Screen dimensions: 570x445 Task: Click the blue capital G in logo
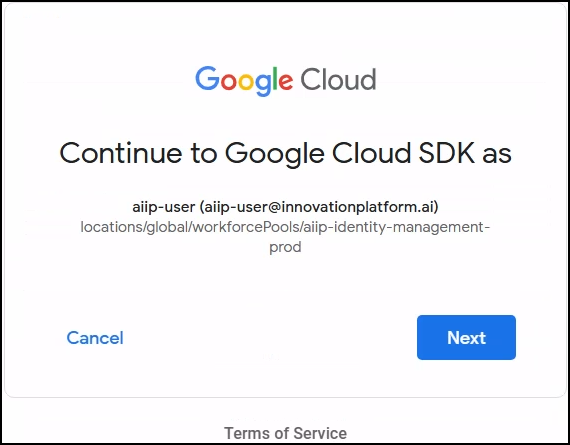pyautogui.click(x=208, y=78)
